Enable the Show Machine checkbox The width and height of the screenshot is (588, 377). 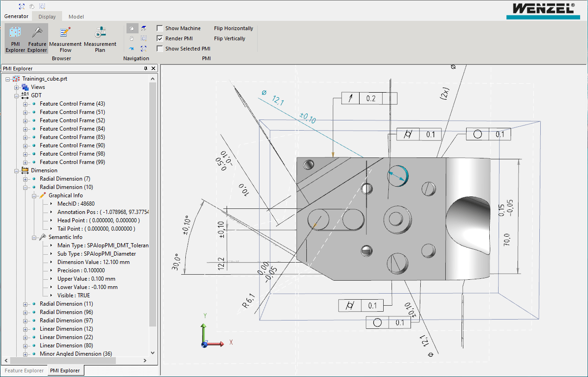[160, 28]
